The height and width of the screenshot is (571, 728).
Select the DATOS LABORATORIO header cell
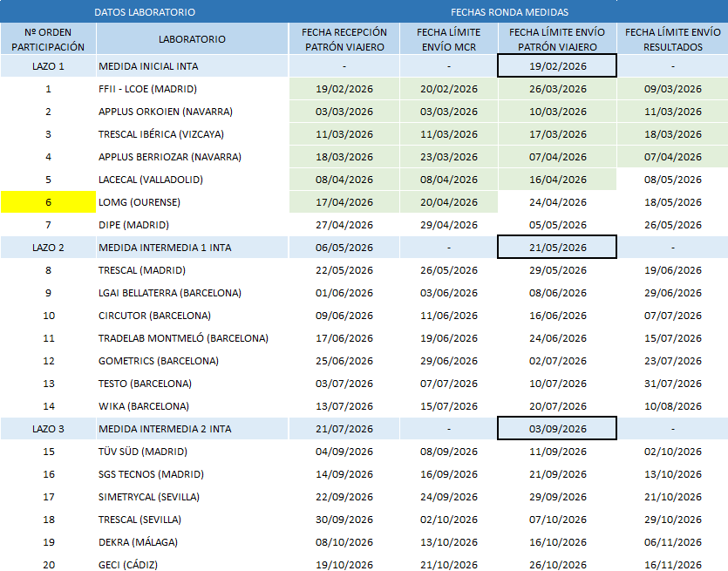(x=144, y=12)
